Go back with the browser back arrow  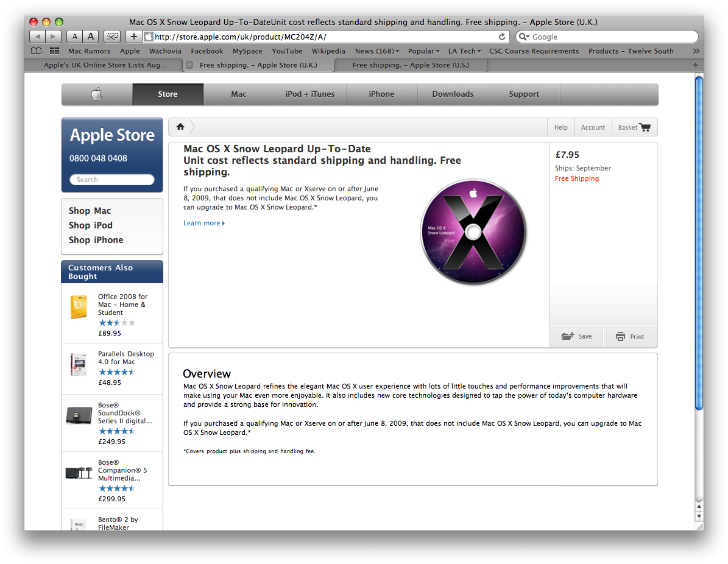pos(38,36)
